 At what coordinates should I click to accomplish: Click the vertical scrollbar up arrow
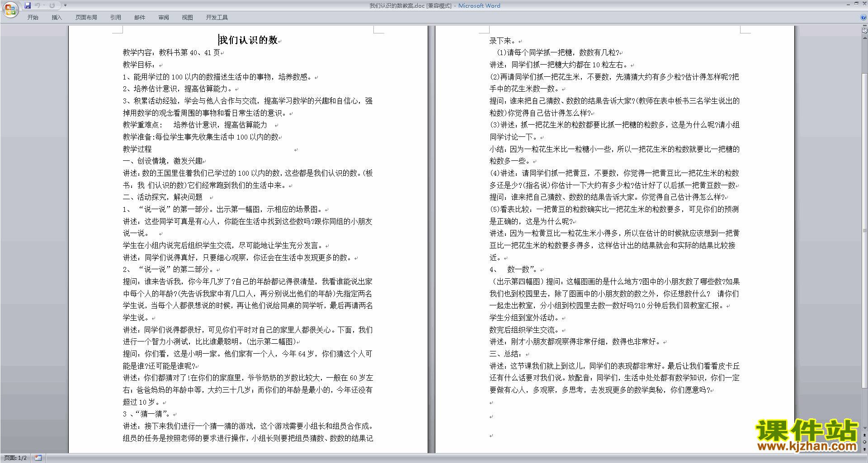tap(865, 38)
